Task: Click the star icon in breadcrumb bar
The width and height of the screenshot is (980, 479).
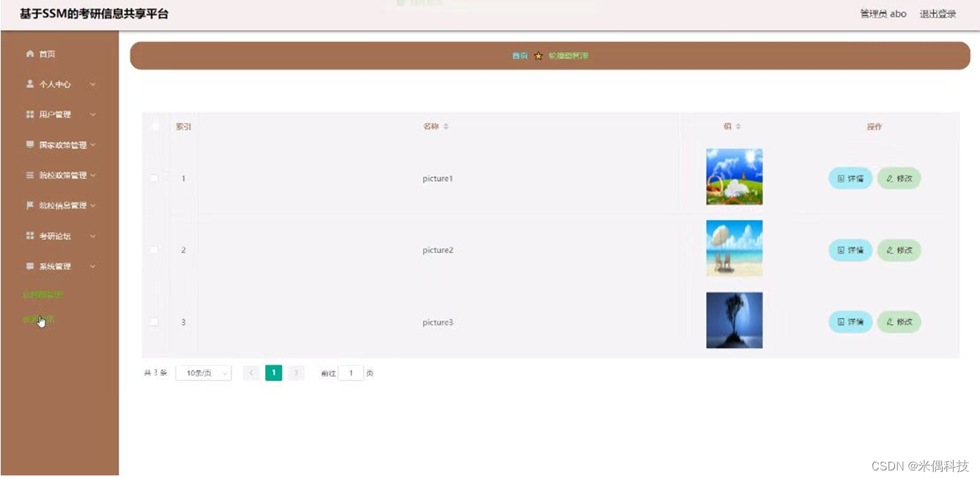Action: [539, 56]
